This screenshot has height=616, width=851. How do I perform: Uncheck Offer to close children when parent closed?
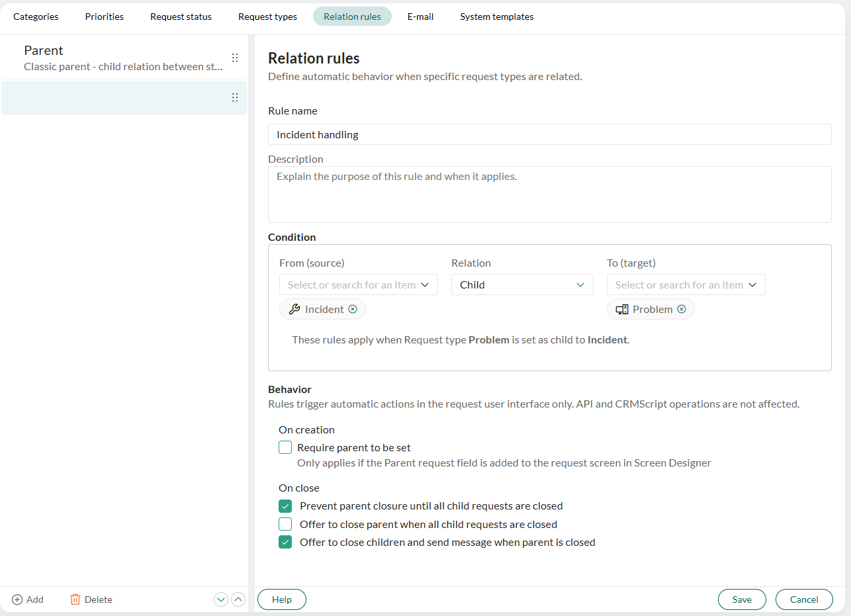285,542
